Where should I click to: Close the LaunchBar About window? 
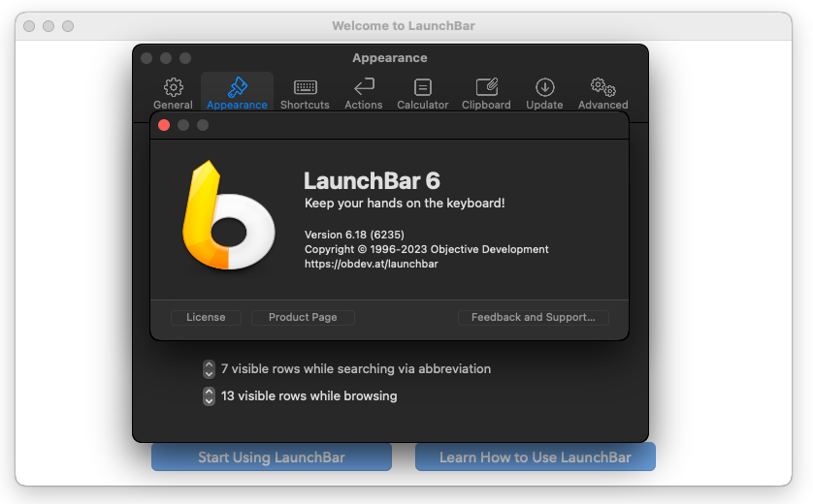(164, 125)
